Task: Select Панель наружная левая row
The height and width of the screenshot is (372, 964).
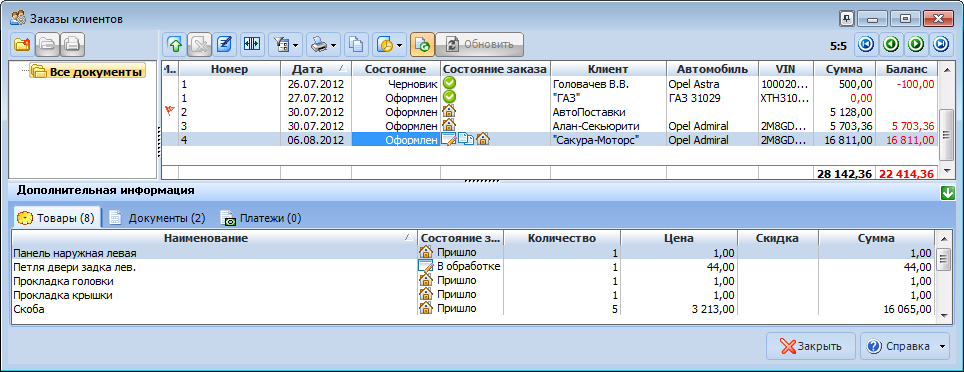Action: [x=473, y=253]
